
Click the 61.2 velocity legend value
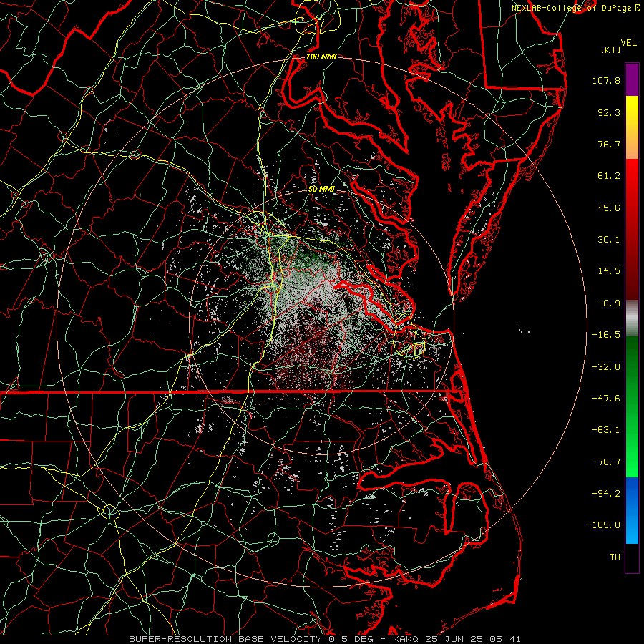click(609, 176)
